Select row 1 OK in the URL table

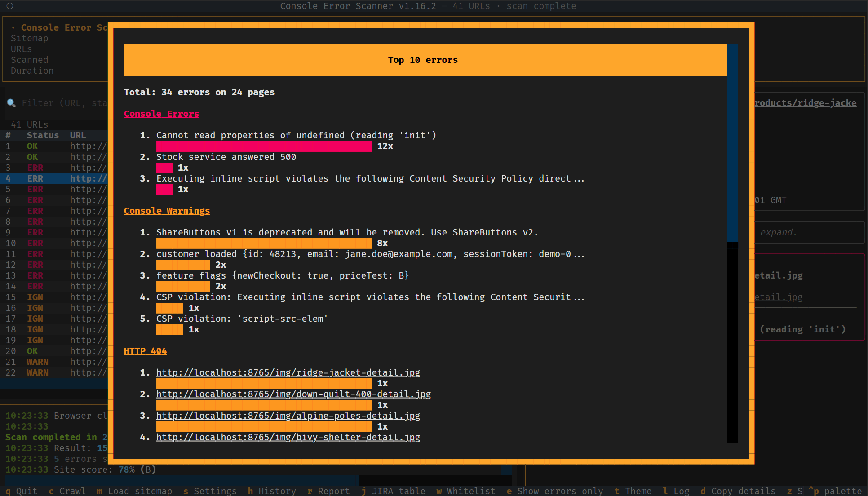(x=54, y=146)
